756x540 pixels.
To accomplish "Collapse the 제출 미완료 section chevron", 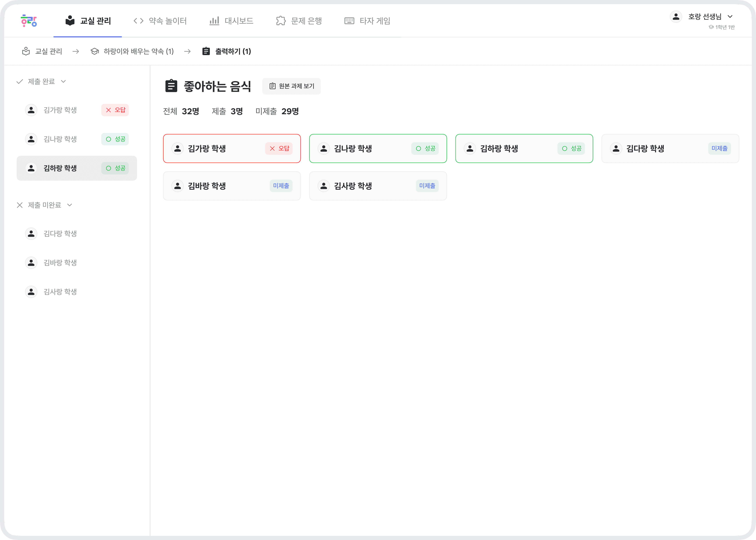I will pyautogui.click(x=70, y=205).
